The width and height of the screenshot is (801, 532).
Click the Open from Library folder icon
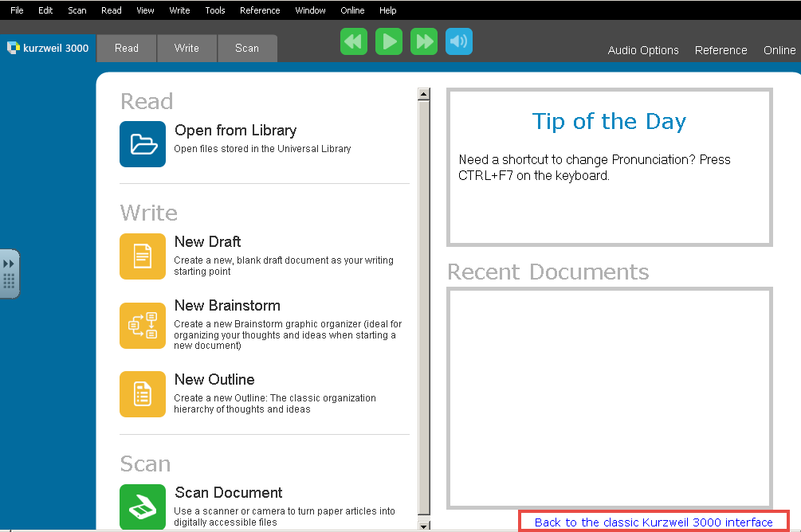[x=143, y=144]
